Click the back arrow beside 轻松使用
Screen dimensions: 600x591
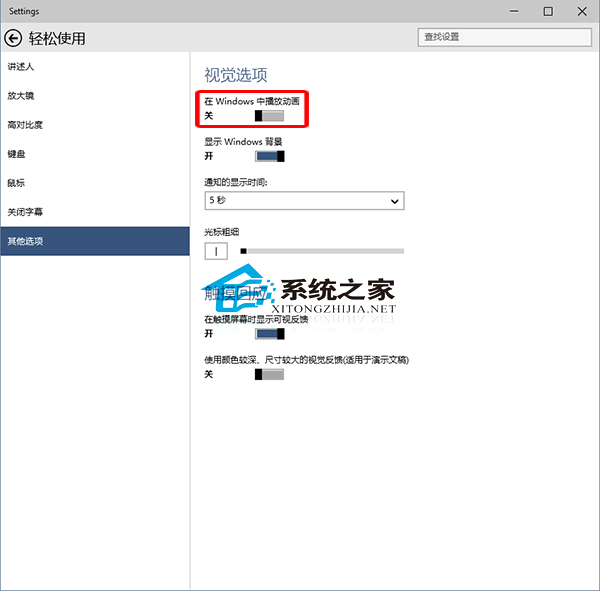13,38
